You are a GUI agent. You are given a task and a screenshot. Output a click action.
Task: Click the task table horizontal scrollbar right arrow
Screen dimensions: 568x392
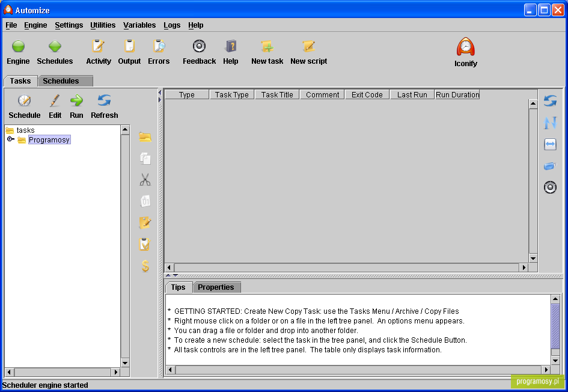(x=524, y=268)
